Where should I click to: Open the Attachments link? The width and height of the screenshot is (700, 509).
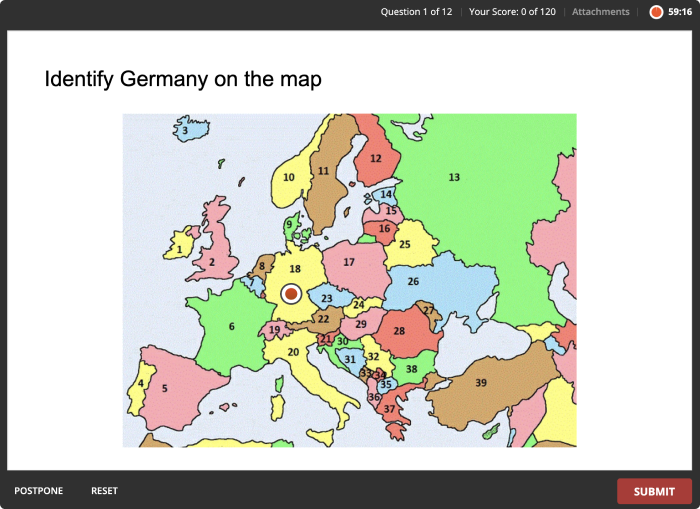(x=600, y=12)
